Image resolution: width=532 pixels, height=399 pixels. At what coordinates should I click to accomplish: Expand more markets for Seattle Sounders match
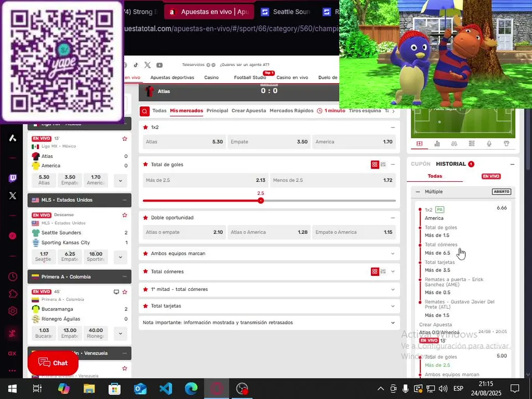click(120, 257)
